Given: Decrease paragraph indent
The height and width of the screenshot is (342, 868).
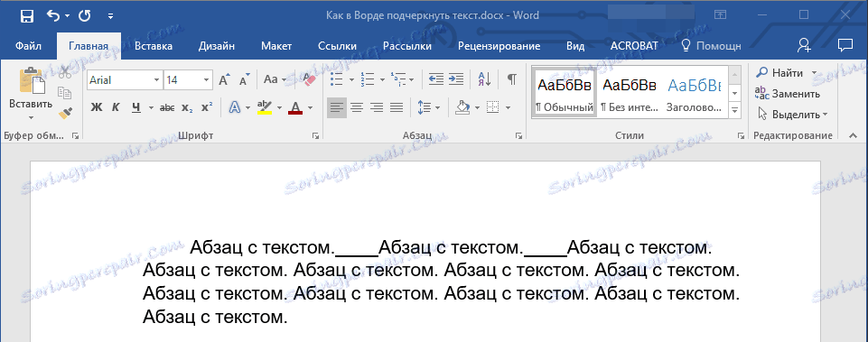Looking at the screenshot, I should (436, 79).
